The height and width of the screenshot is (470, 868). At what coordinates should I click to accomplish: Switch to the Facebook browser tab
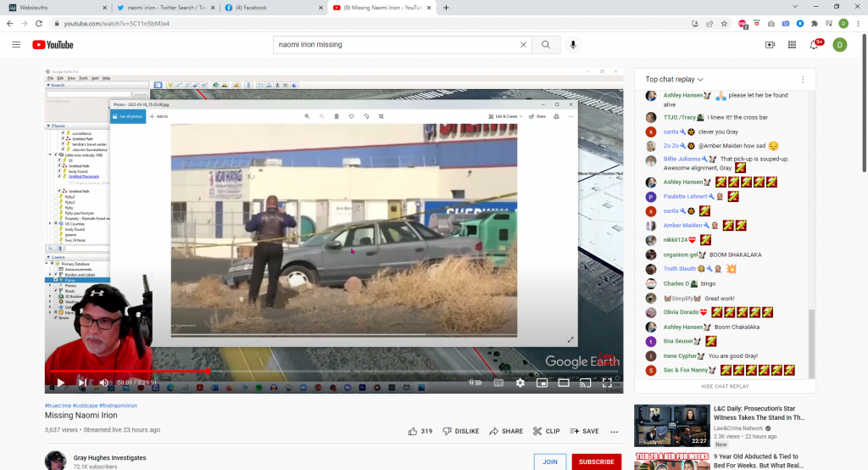click(x=271, y=8)
